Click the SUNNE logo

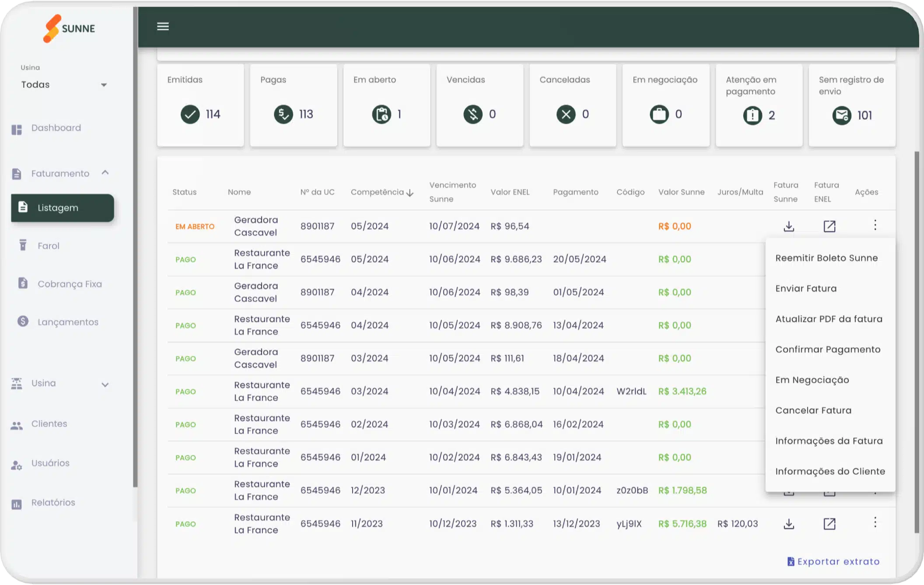[x=69, y=28]
